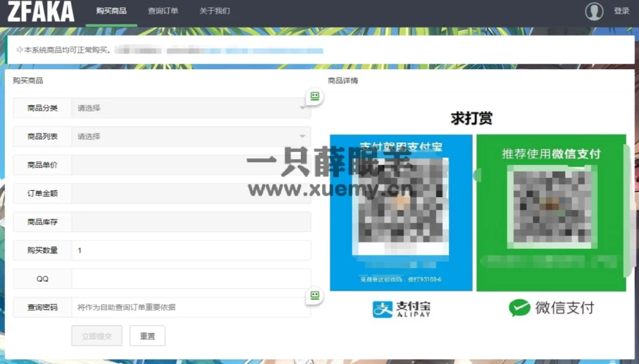The image size is (639, 364).
Task: Click the ZFAKA site logo
Action: click(41, 11)
